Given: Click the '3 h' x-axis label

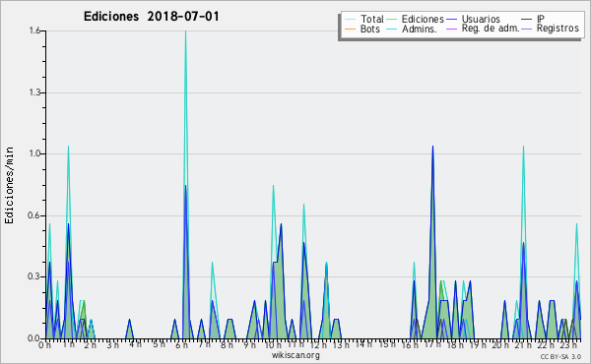Looking at the screenshot, I should point(112,345).
